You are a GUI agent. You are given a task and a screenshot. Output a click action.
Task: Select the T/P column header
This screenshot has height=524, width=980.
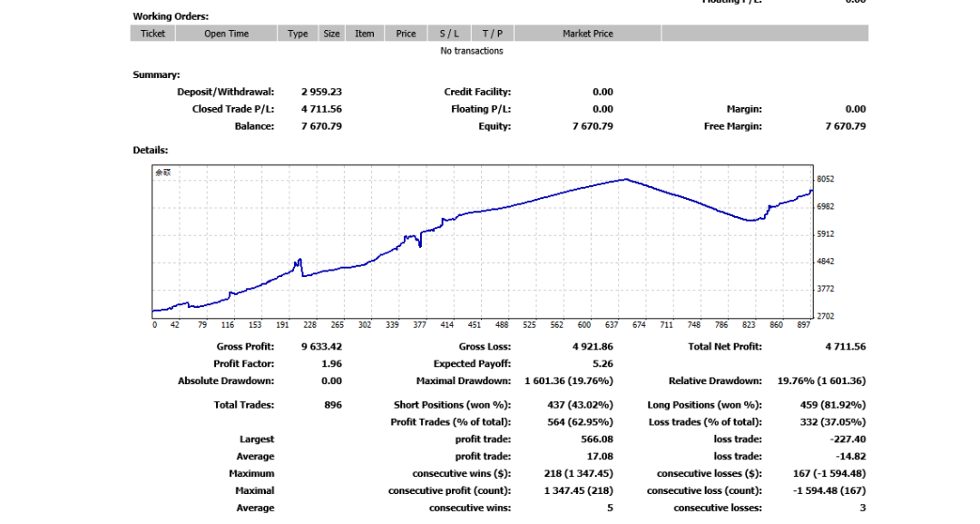click(x=492, y=34)
